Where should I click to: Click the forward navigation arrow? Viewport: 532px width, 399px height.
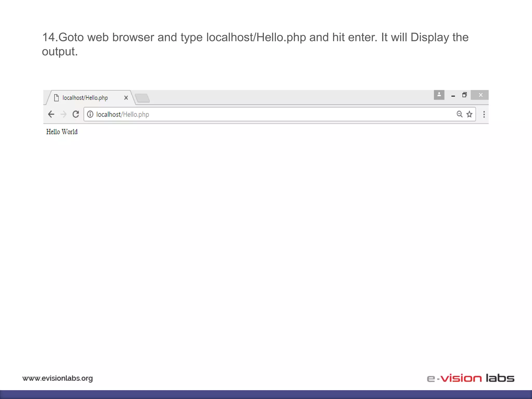pos(63,114)
